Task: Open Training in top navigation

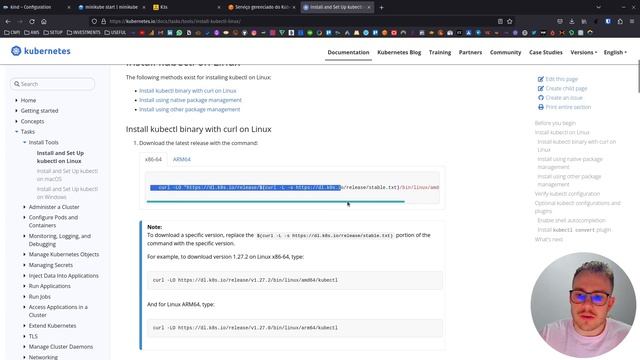Action: tap(440, 52)
